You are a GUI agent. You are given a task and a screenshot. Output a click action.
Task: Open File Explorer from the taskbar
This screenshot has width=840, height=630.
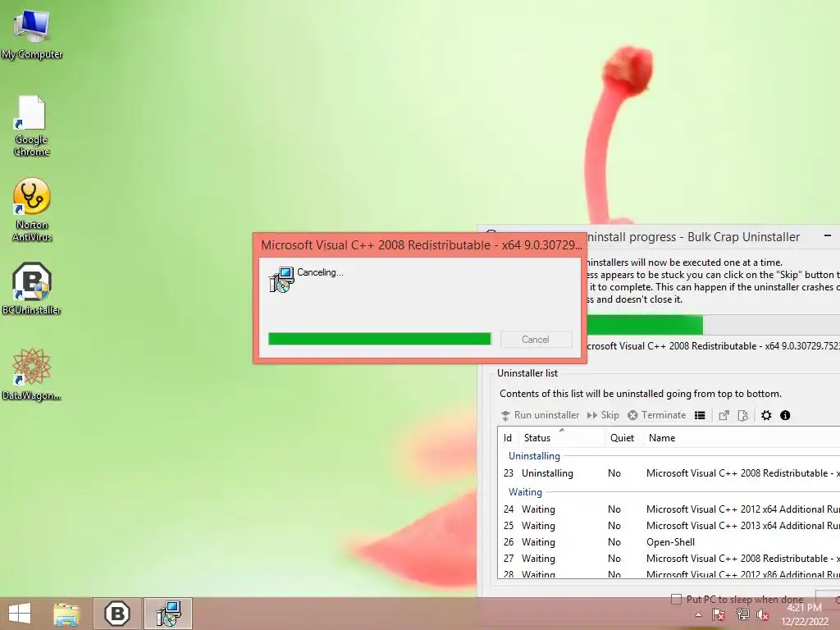[x=66, y=614]
